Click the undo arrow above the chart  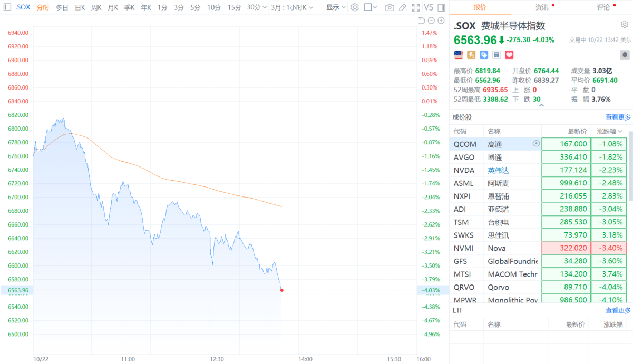(x=422, y=20)
